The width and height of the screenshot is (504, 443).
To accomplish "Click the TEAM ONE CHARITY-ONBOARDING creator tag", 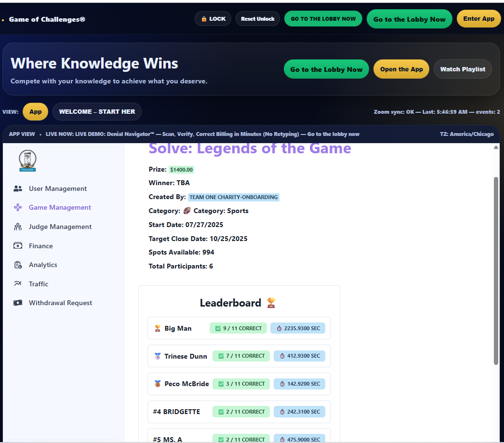I will [x=233, y=197].
